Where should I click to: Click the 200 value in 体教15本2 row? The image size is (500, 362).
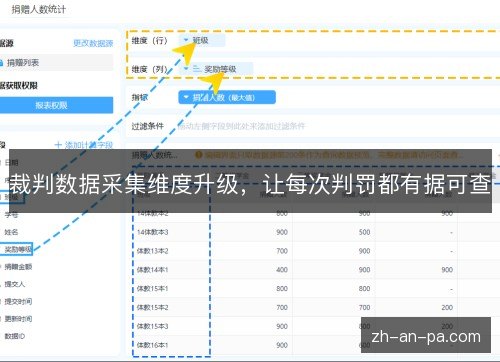pos(447,307)
